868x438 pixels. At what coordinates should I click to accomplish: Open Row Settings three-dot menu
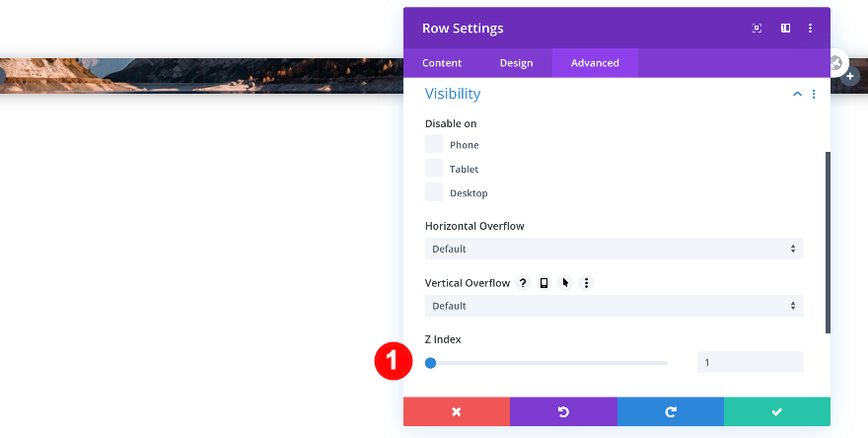tap(811, 29)
